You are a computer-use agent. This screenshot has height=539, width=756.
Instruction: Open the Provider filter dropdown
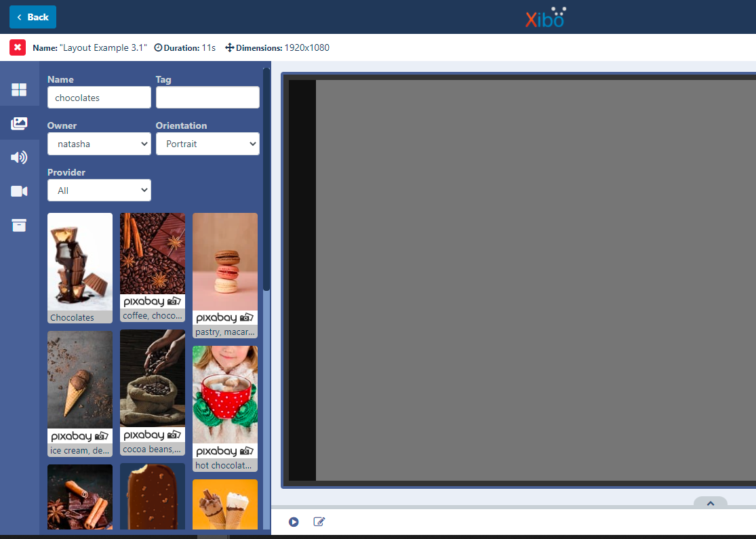pyautogui.click(x=99, y=190)
